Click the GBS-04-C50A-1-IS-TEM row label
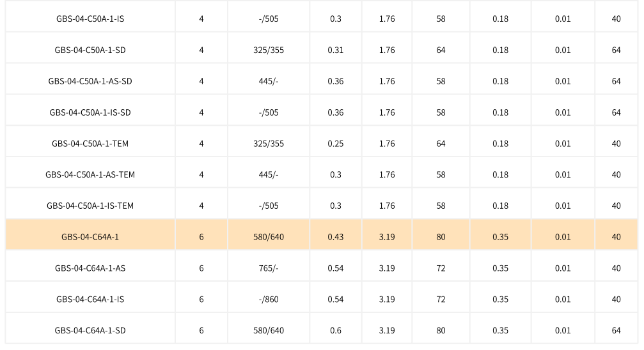Image resolution: width=644 pixels, height=350 pixels. pyautogui.click(x=90, y=206)
